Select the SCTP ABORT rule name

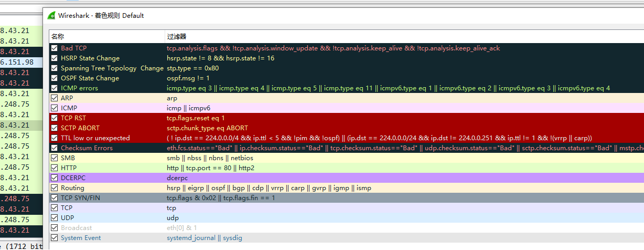80,128
